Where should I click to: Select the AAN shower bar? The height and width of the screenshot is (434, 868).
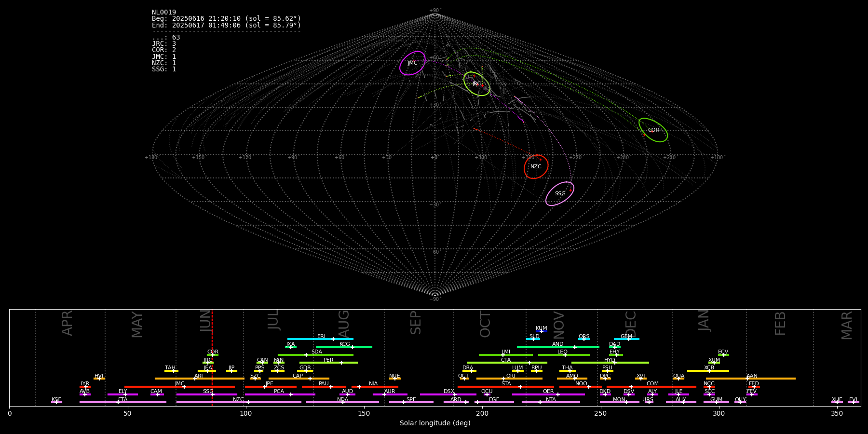751,379
